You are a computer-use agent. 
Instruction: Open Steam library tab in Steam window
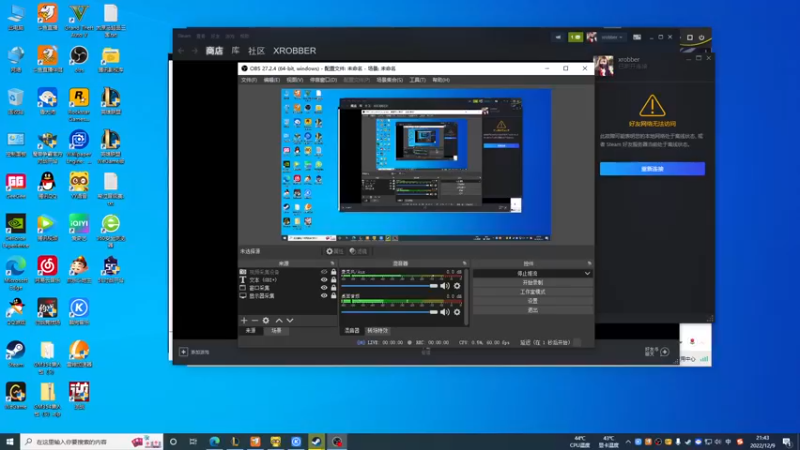(x=235, y=51)
